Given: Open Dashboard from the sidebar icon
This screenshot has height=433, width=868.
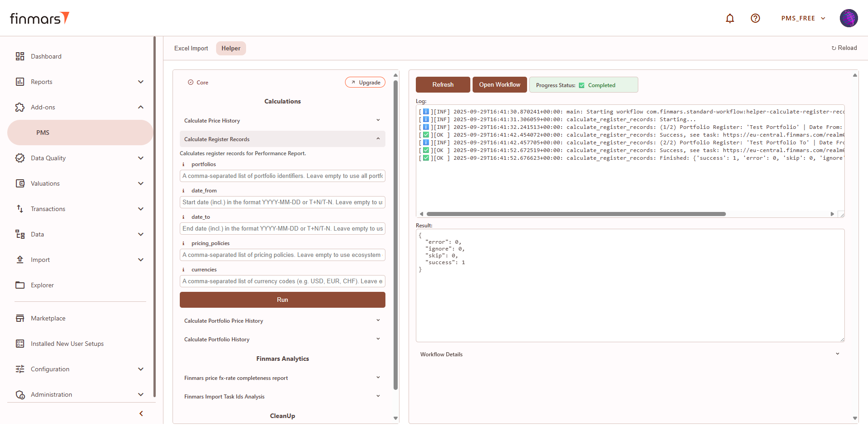Looking at the screenshot, I should (x=20, y=56).
